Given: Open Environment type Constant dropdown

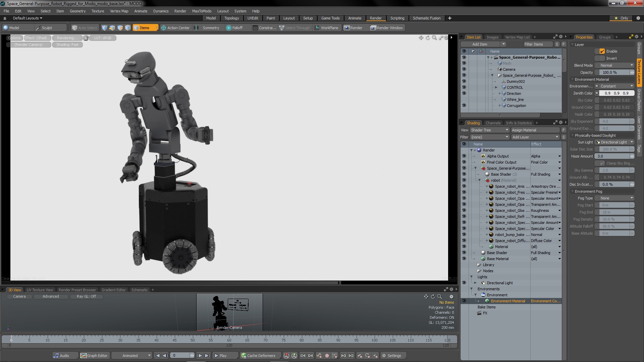Looking at the screenshot, I should [616, 86].
